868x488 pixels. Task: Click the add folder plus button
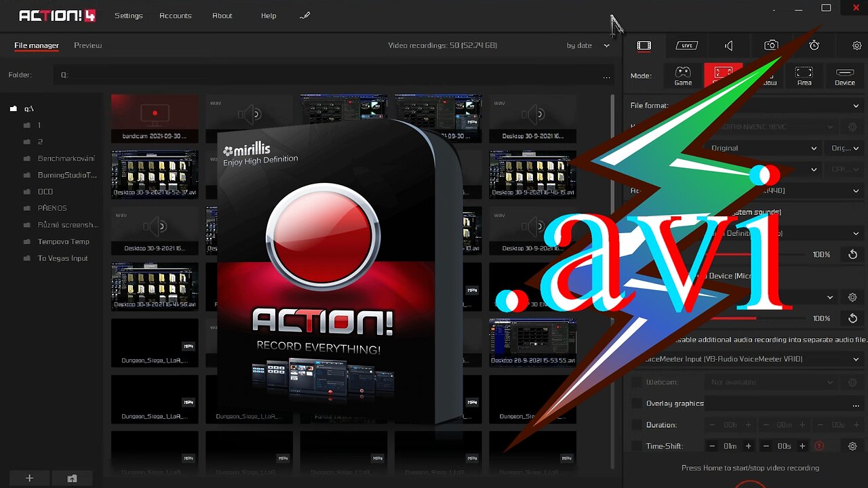[29, 478]
